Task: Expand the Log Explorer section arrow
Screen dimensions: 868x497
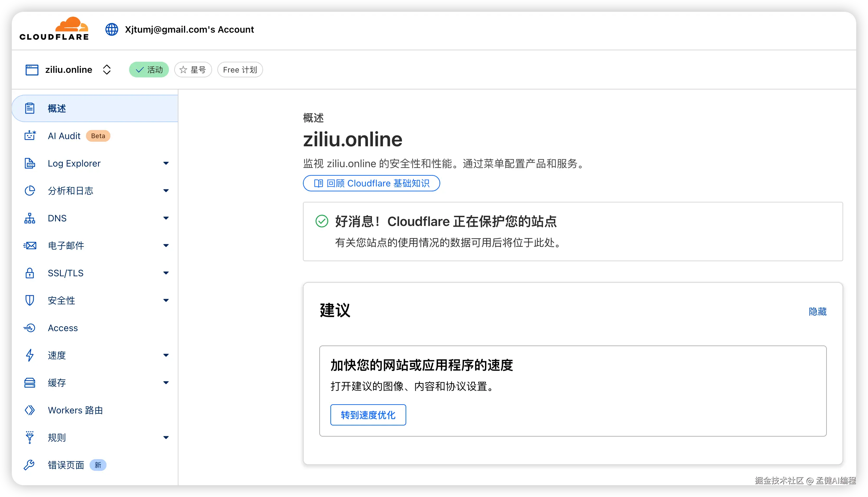Action: (166, 163)
